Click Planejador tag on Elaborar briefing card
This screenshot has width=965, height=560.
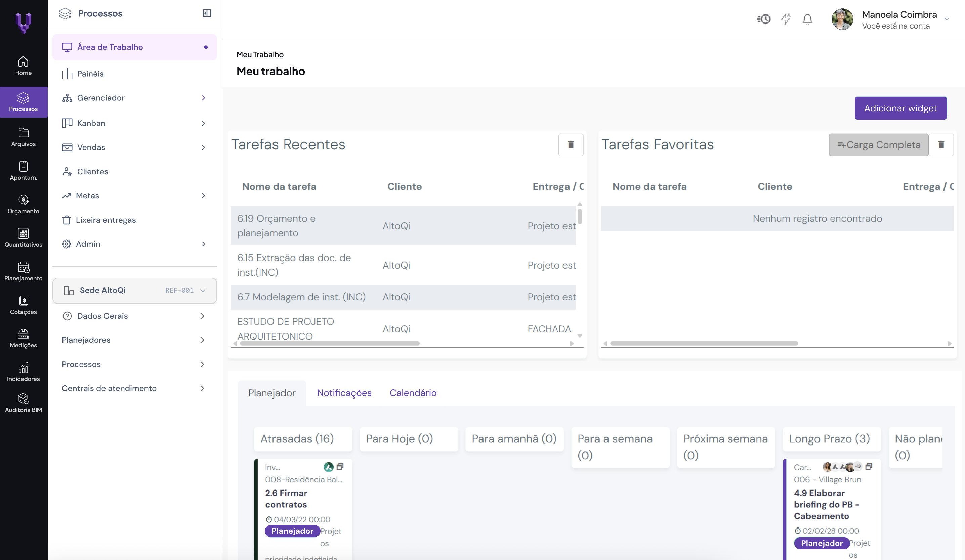coord(822,543)
